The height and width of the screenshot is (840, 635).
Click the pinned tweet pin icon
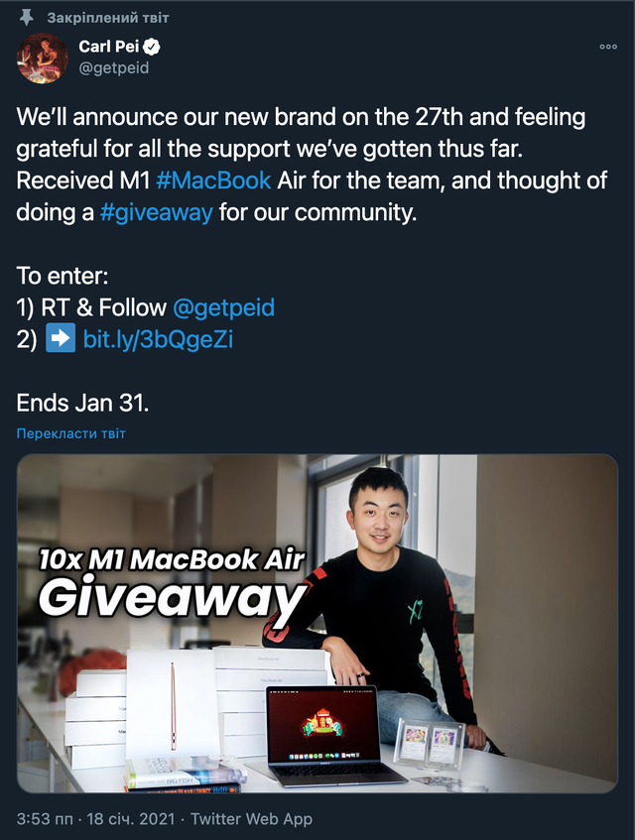(x=26, y=18)
